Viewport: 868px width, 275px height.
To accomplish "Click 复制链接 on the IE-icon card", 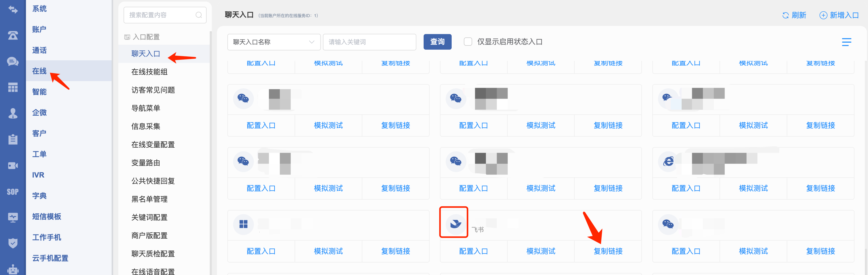I will click(x=820, y=188).
